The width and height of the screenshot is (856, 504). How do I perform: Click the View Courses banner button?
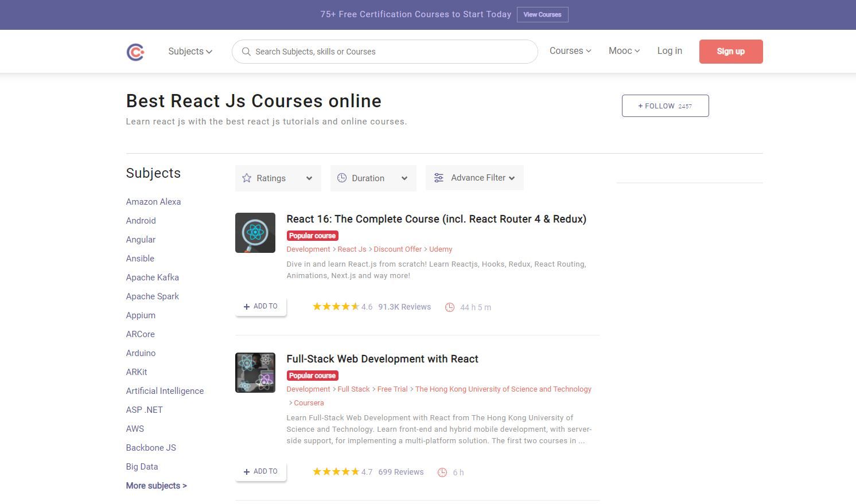tap(542, 15)
